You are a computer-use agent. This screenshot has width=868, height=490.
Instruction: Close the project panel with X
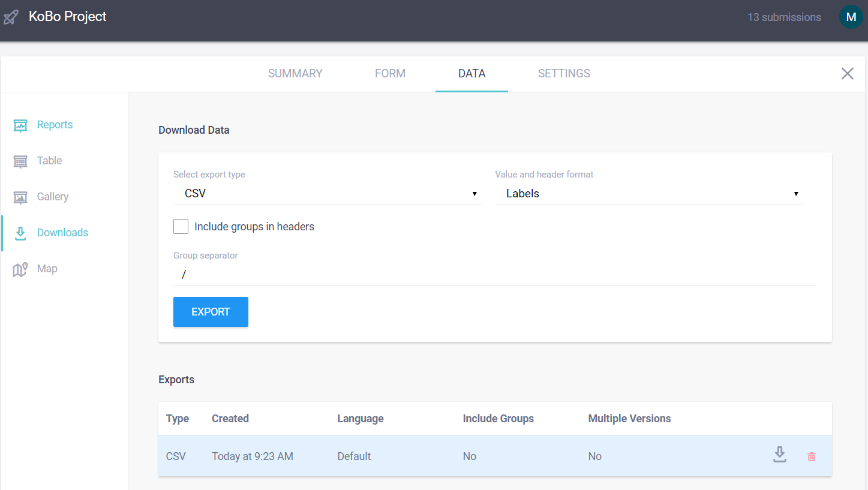coord(847,74)
